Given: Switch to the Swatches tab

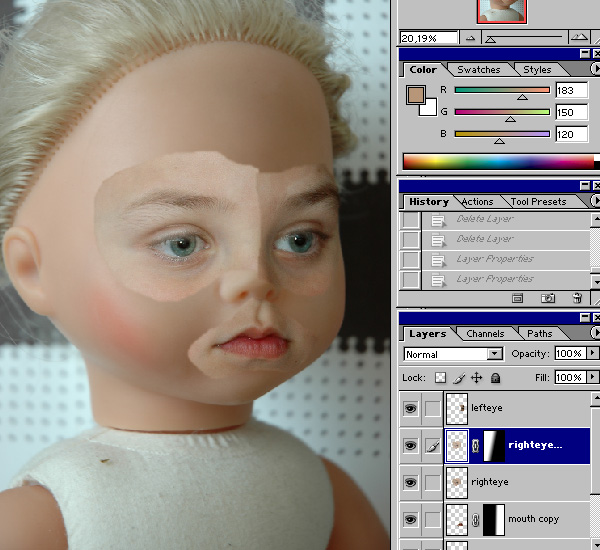Looking at the screenshot, I should point(479,70).
